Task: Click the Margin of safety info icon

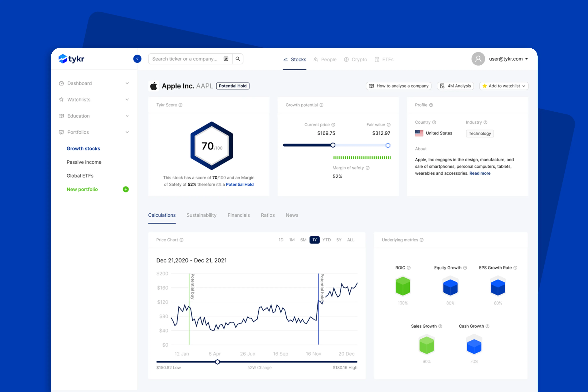Action: tap(368, 168)
